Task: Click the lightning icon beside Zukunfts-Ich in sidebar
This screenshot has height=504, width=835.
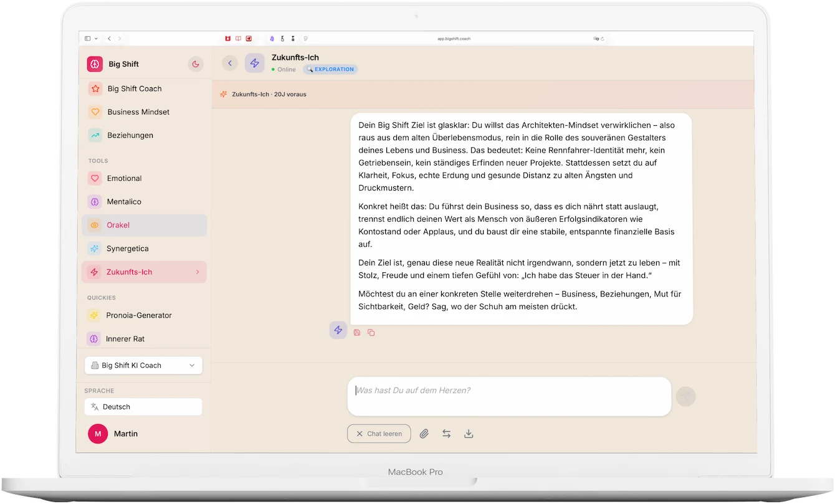Action: pos(95,272)
